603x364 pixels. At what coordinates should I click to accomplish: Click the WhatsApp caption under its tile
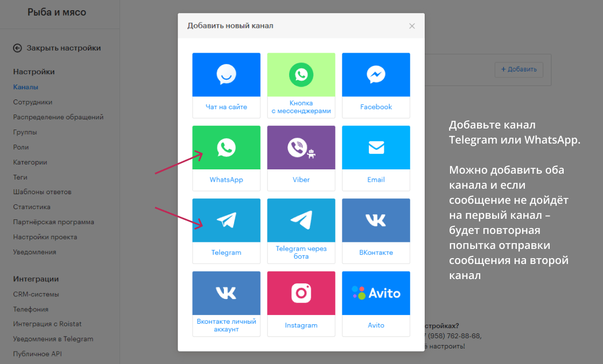[x=226, y=180]
